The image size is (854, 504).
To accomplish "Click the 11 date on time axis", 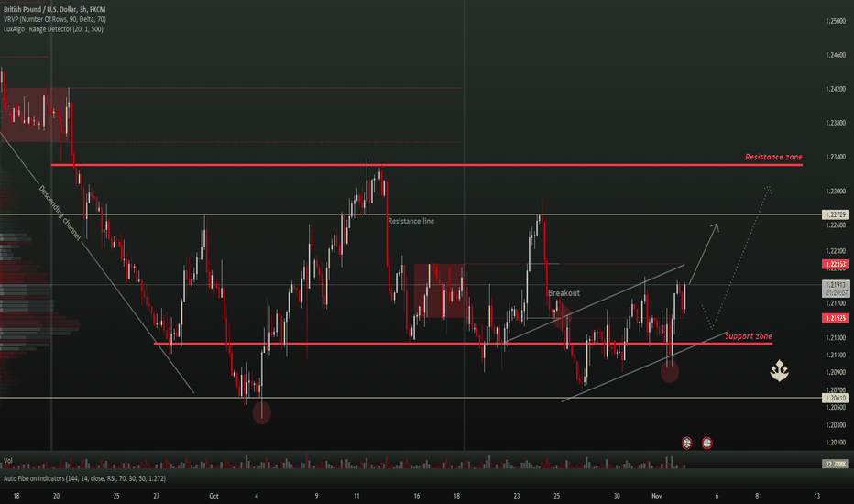I will [x=356, y=496].
